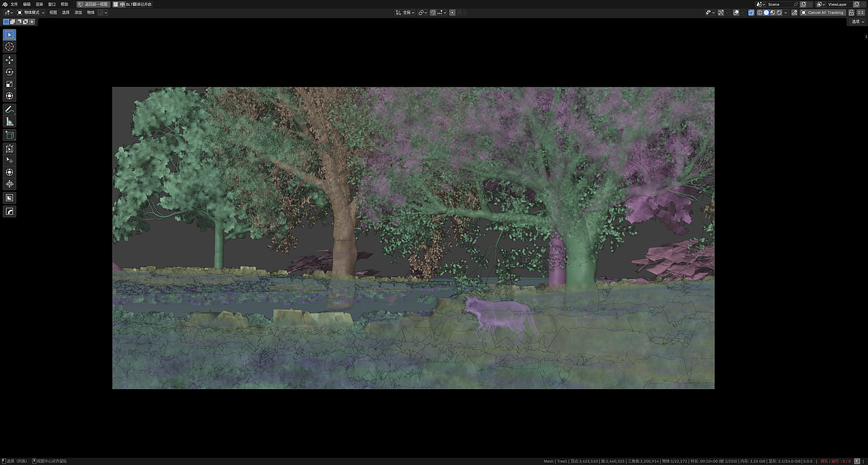The width and height of the screenshot is (868, 465).
Task: Switch to solid shading
Action: [x=766, y=12]
